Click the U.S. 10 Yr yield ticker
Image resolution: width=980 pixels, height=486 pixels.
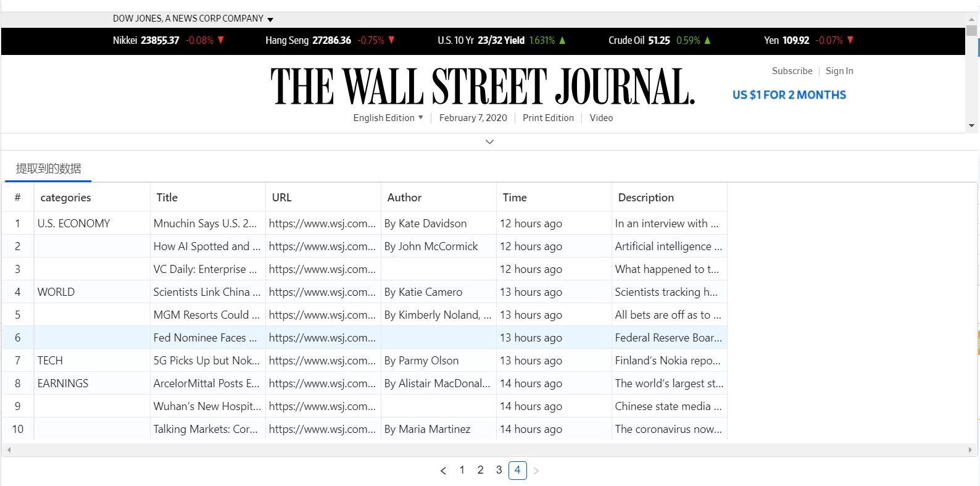pyautogui.click(x=502, y=40)
